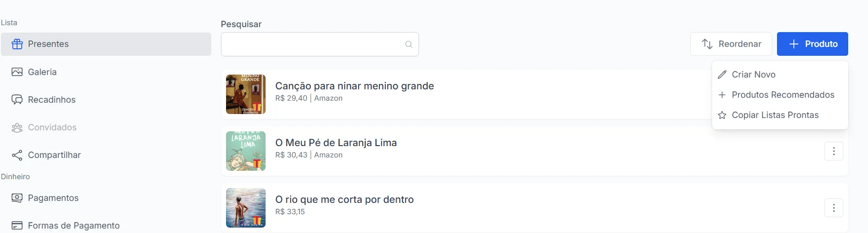Click the Formas de Pagamento card icon
Viewport: 868px width, 233px height.
(17, 226)
